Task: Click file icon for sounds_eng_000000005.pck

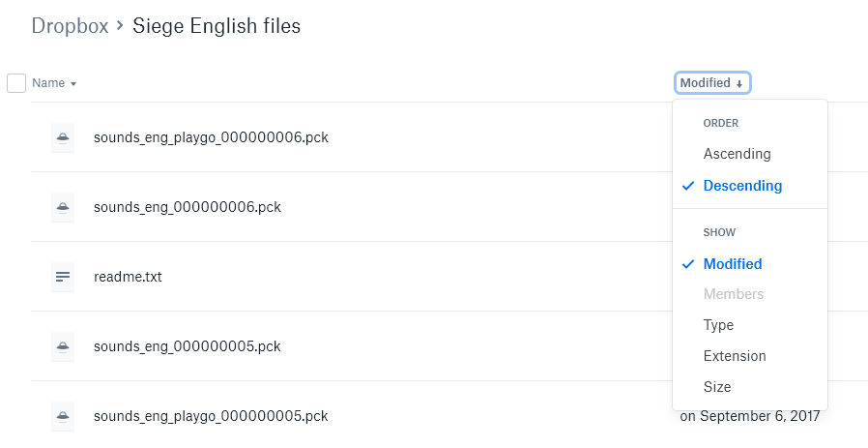Action: pos(63,346)
